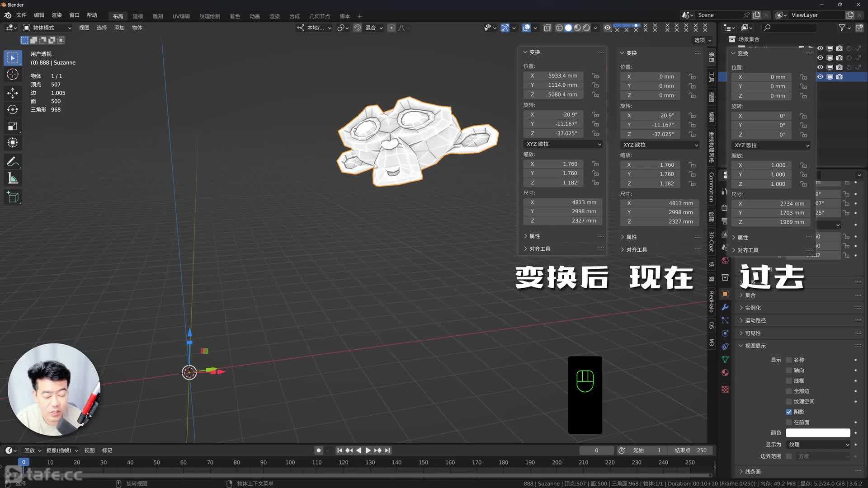Open the 渲染 (Render) menu
Screen dimensions: 868x488
coord(57,15)
